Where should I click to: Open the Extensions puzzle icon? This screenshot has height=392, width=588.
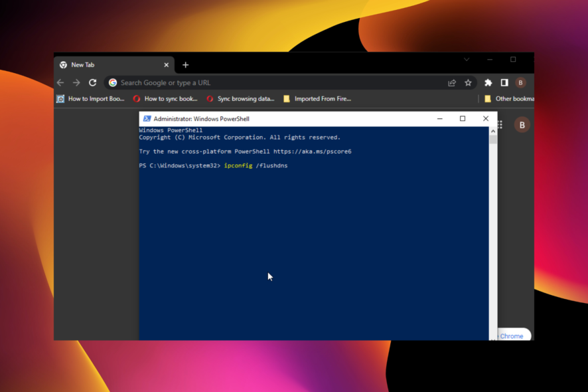point(488,82)
